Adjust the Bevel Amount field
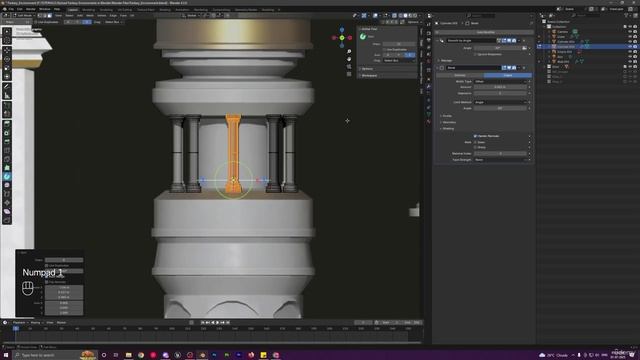 pyautogui.click(x=500, y=87)
